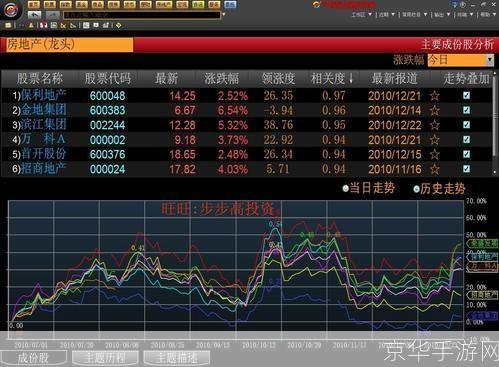Disable overlay checkbox in 招商地产 row
The image size is (499, 367).
click(466, 169)
